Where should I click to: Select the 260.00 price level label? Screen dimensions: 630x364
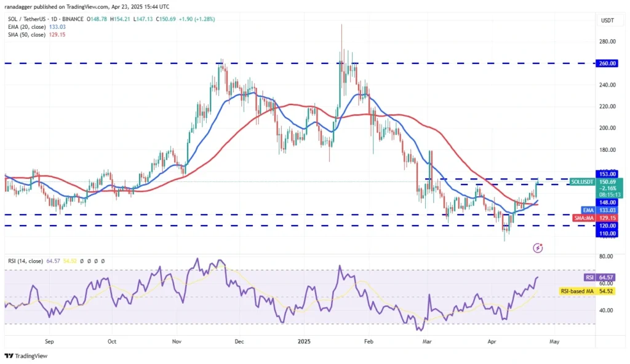pos(607,63)
